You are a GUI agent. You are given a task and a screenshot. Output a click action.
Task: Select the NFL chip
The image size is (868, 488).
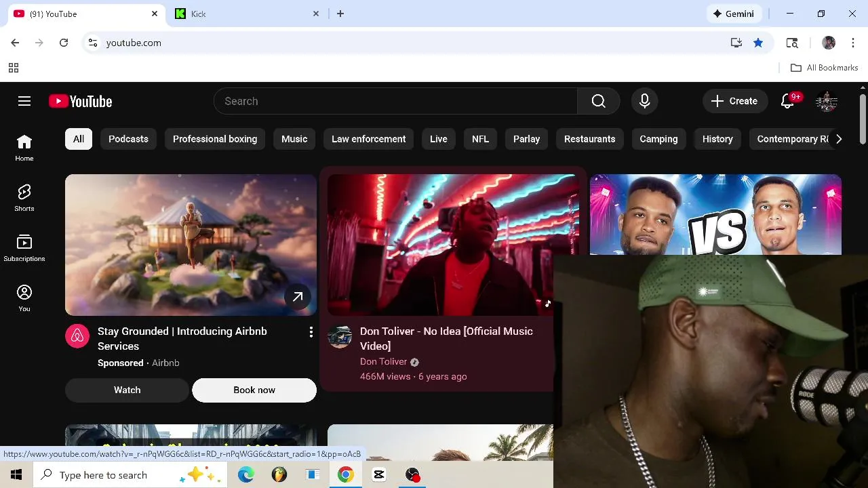480,139
